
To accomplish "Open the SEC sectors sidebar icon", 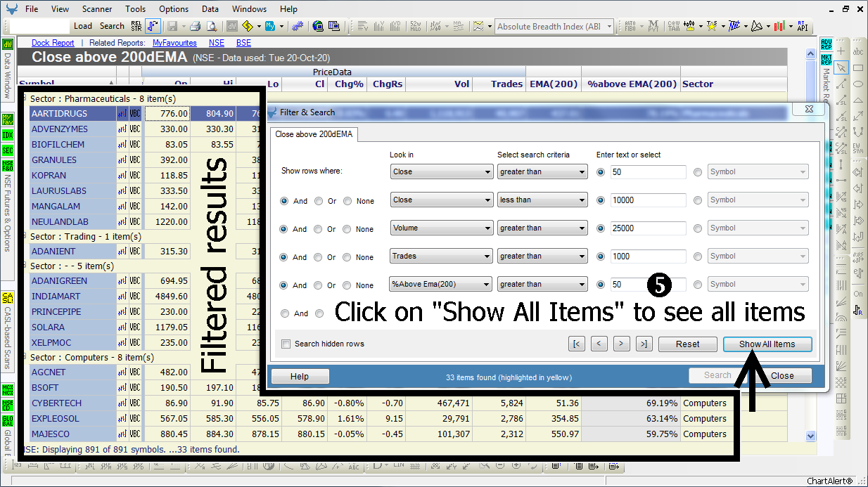I will 8,150.
